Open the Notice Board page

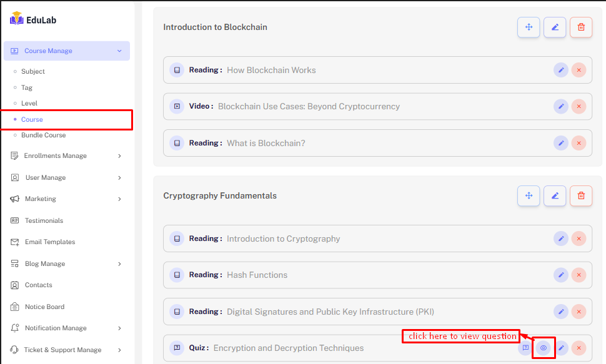(x=44, y=307)
